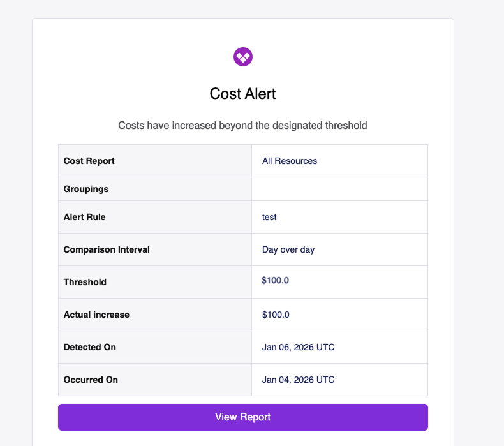Select the 'Day over day' interval value
The height and width of the screenshot is (446, 504).
tap(288, 249)
